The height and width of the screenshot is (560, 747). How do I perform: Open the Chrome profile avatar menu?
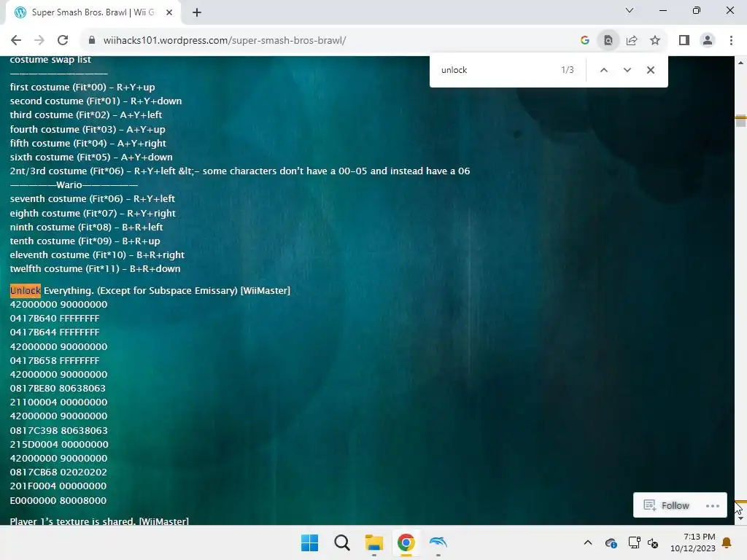tap(708, 41)
